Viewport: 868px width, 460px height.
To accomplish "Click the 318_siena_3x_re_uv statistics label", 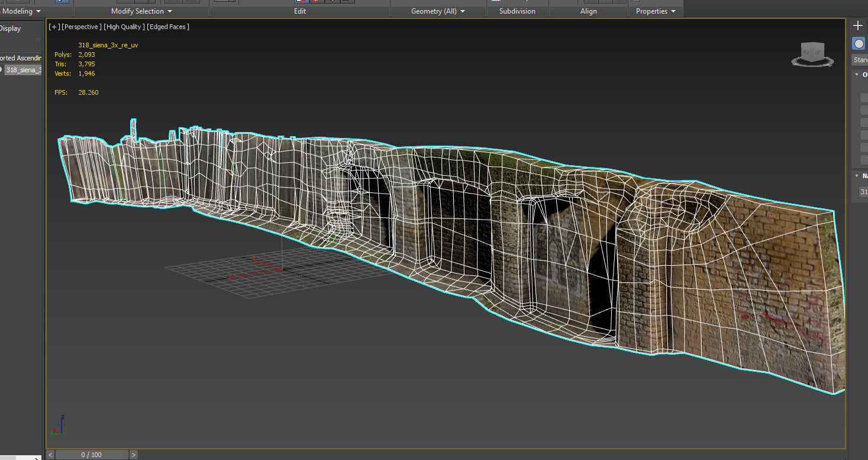I will click(108, 45).
